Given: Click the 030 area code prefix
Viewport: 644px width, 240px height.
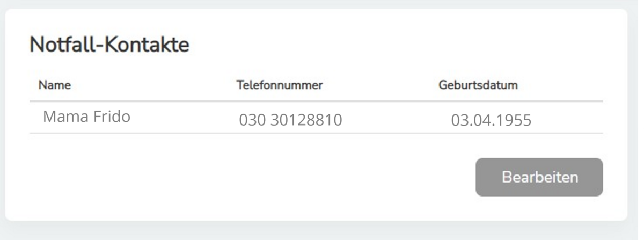Looking at the screenshot, I should pyautogui.click(x=252, y=120).
